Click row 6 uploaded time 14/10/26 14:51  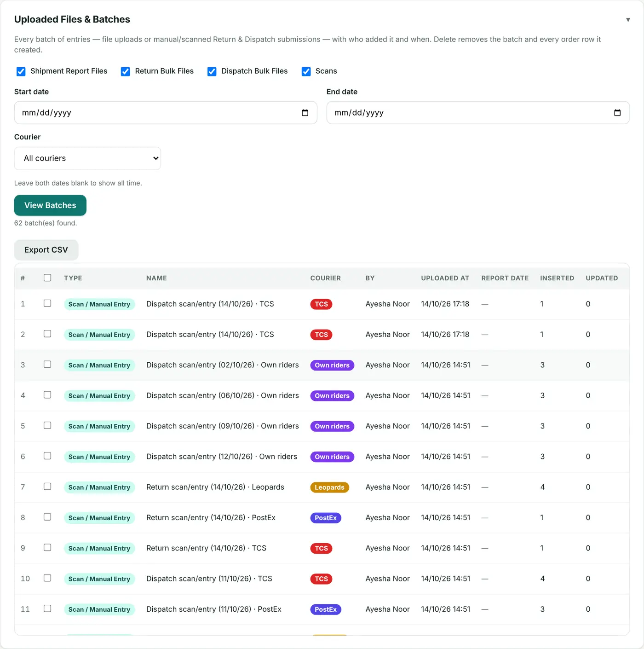[446, 457]
